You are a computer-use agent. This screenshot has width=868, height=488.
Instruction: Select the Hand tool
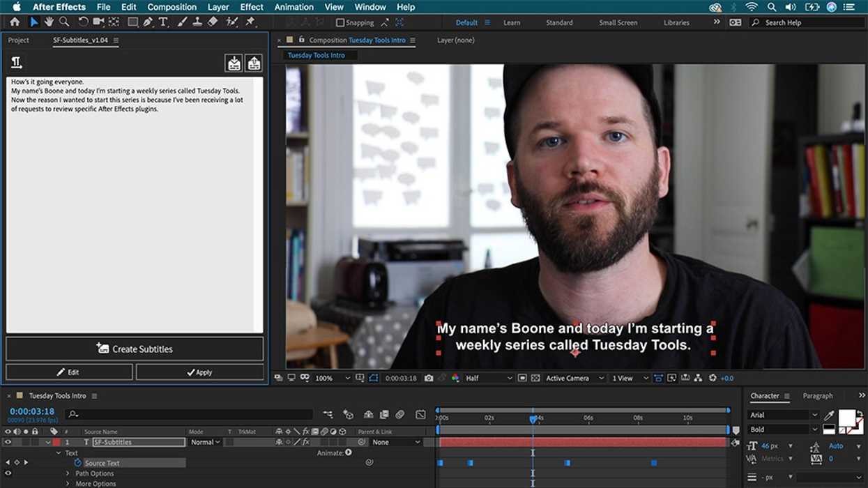(49, 22)
